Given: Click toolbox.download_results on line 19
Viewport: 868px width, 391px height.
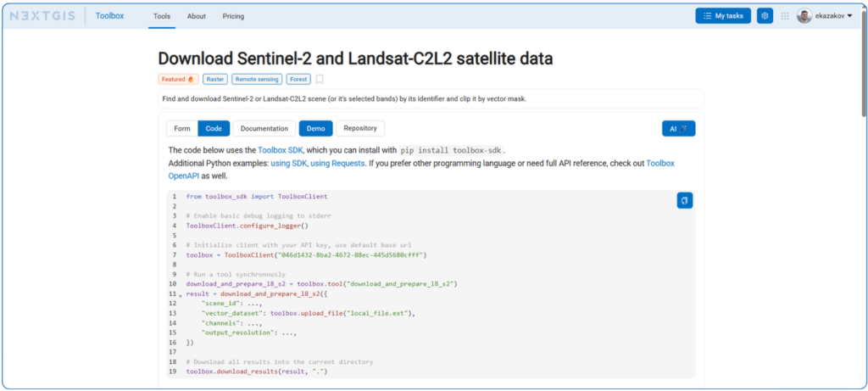Looking at the screenshot, I should [232, 371].
